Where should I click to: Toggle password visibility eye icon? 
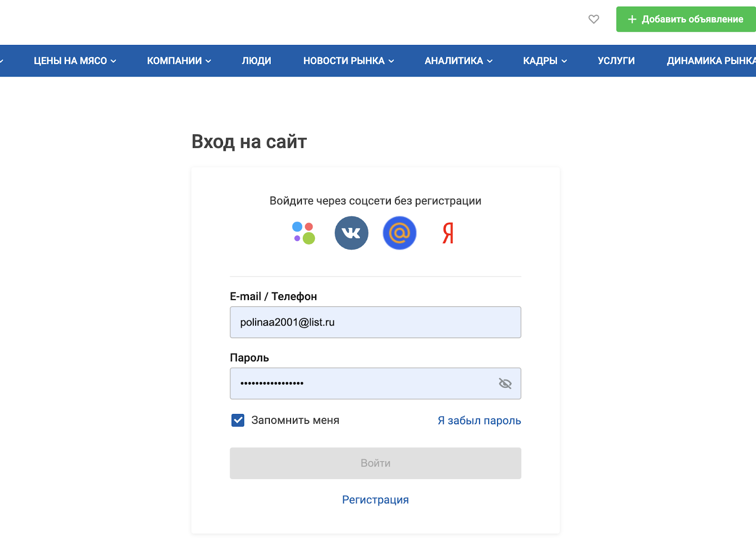(505, 383)
